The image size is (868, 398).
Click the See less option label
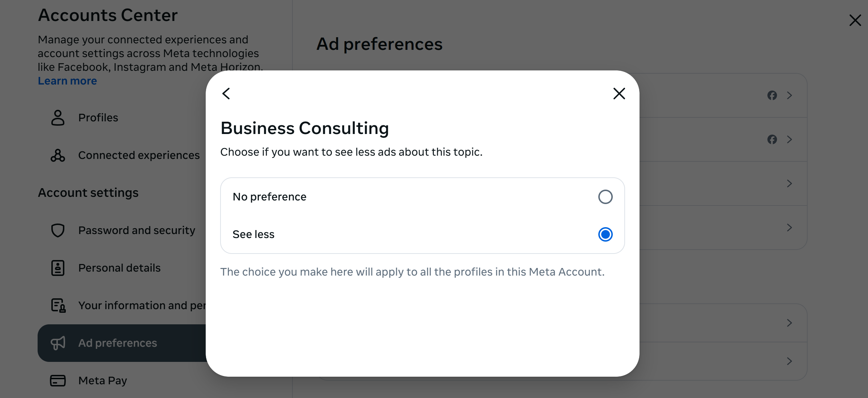pos(253,234)
